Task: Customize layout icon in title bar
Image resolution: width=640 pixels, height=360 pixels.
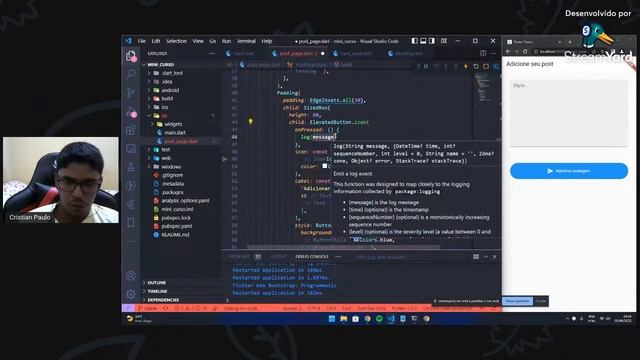Action: pyautogui.click(x=444, y=41)
